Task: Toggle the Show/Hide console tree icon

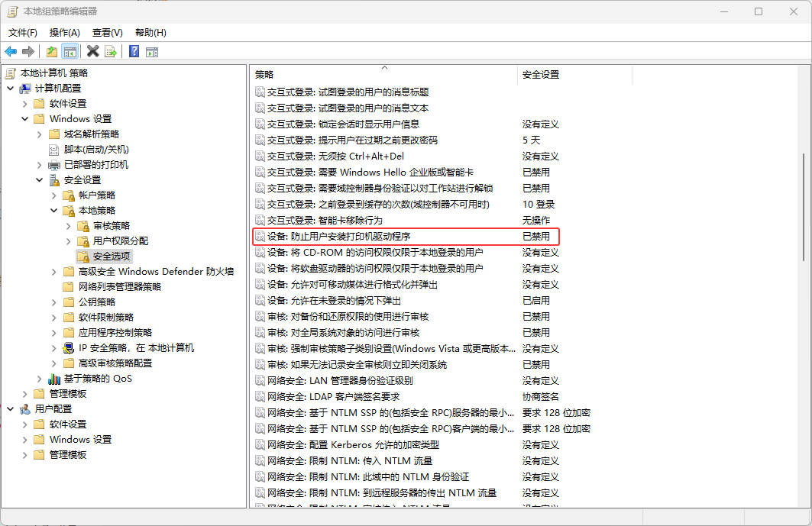Action: coord(70,51)
